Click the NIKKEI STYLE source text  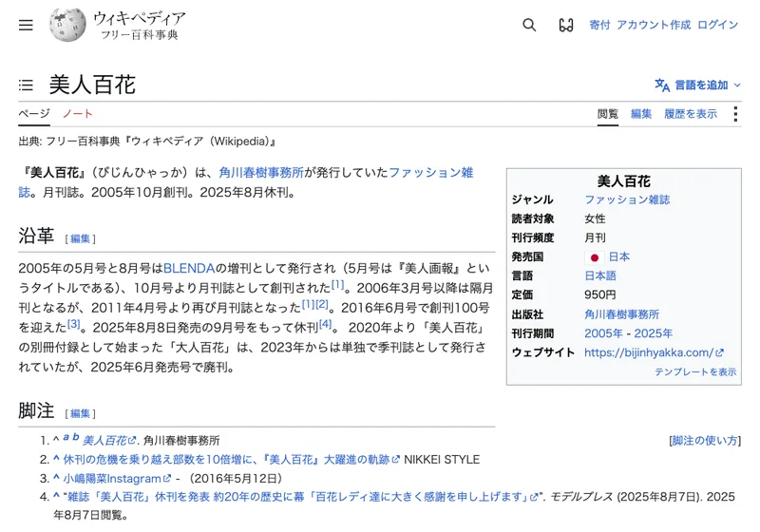click(442, 459)
